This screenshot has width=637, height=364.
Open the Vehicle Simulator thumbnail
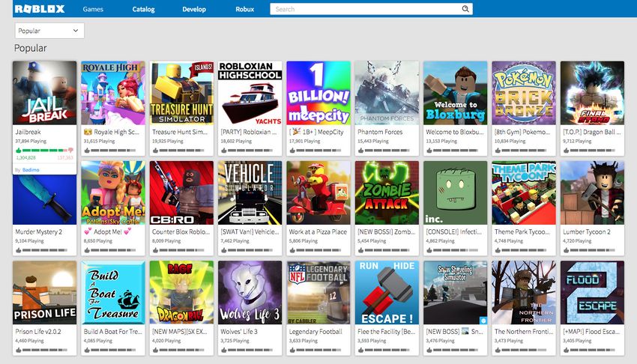(x=250, y=192)
